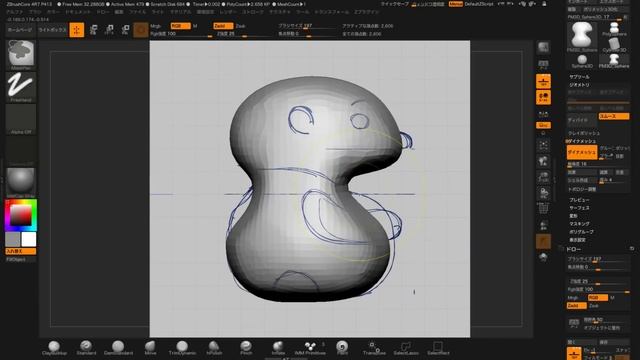Select the Standard brush
Image resolution: width=640 pixels, height=360 pixels.
pyautogui.click(x=86, y=348)
